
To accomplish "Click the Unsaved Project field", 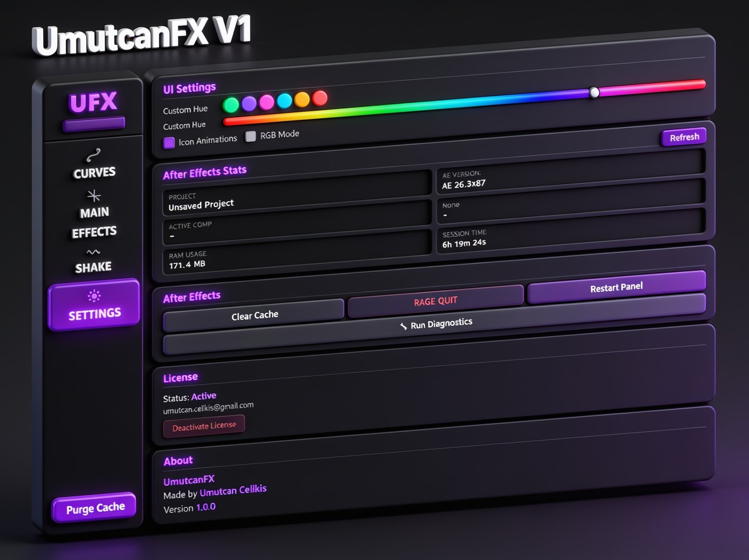I will (297, 193).
